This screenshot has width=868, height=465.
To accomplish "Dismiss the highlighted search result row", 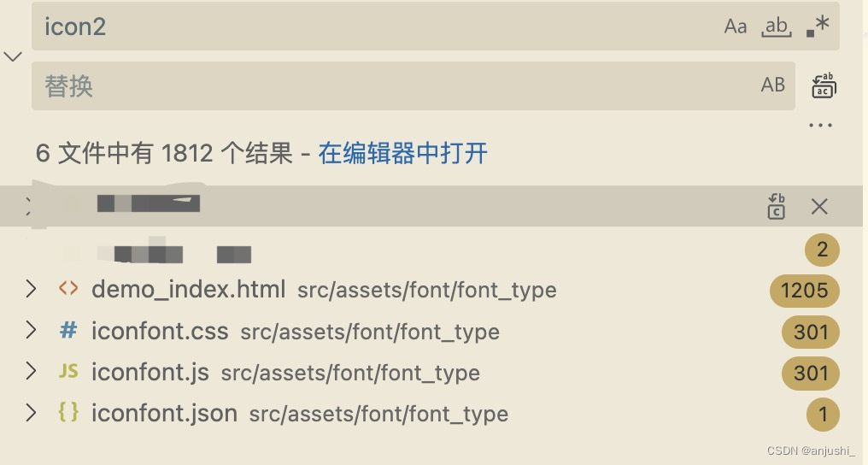I will (819, 207).
